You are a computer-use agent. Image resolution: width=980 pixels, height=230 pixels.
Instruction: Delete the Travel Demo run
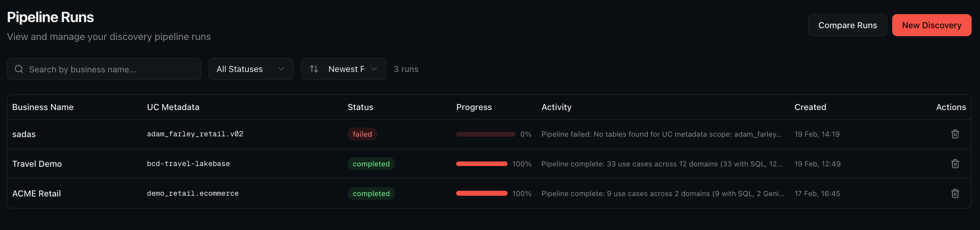[x=955, y=164]
